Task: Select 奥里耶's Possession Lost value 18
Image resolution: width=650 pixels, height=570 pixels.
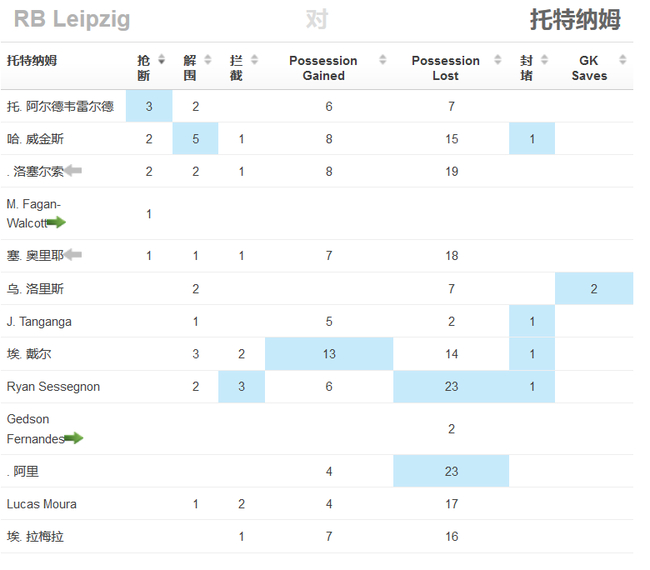Action: (451, 255)
